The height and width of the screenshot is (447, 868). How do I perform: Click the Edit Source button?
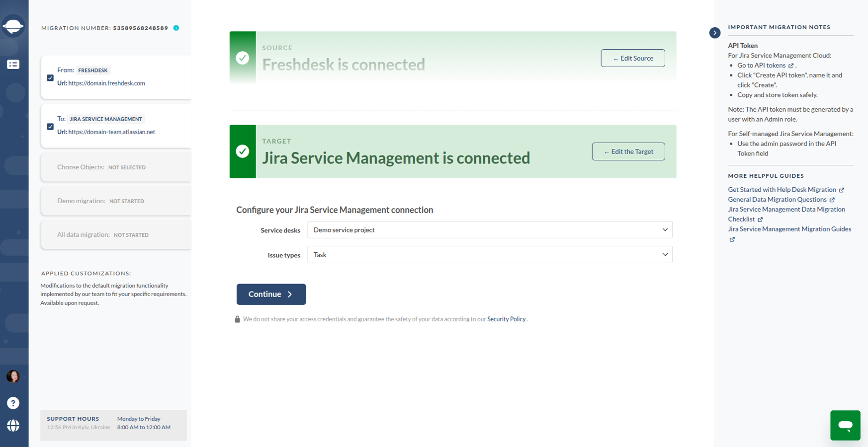[x=632, y=58]
